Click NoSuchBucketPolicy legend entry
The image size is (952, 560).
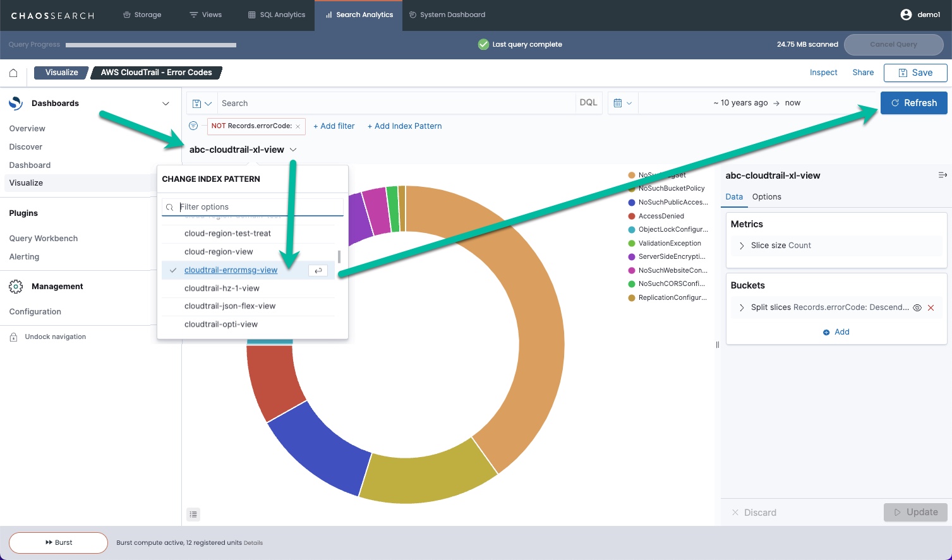(666, 189)
